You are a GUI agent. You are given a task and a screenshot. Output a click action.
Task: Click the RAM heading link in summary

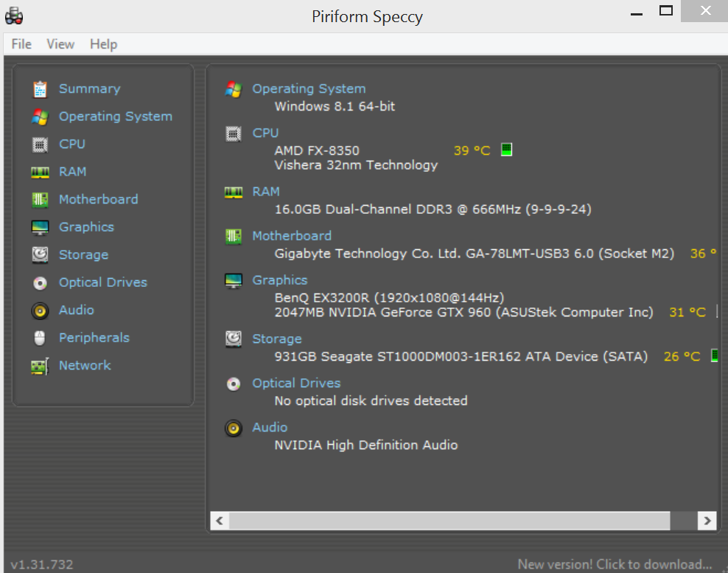point(266,192)
